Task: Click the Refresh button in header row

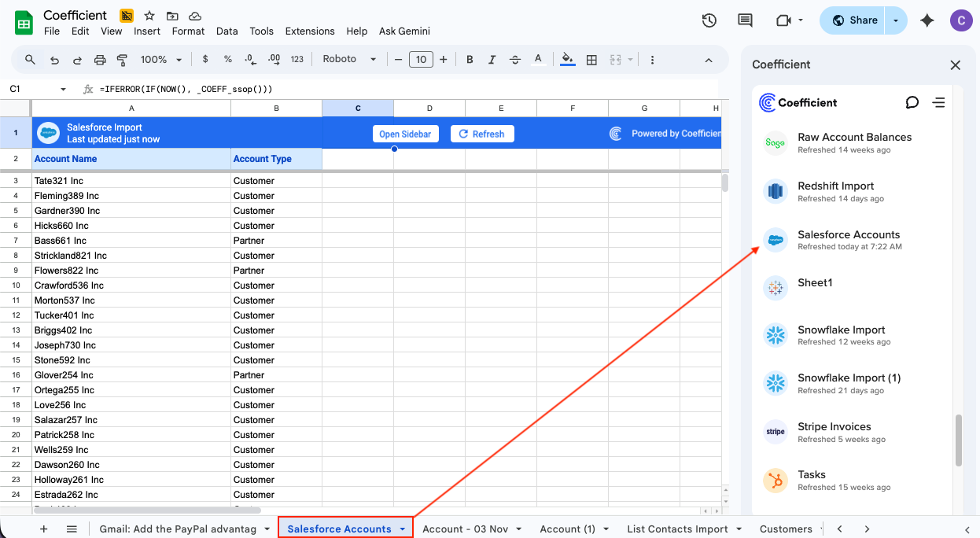Action: 481,134
